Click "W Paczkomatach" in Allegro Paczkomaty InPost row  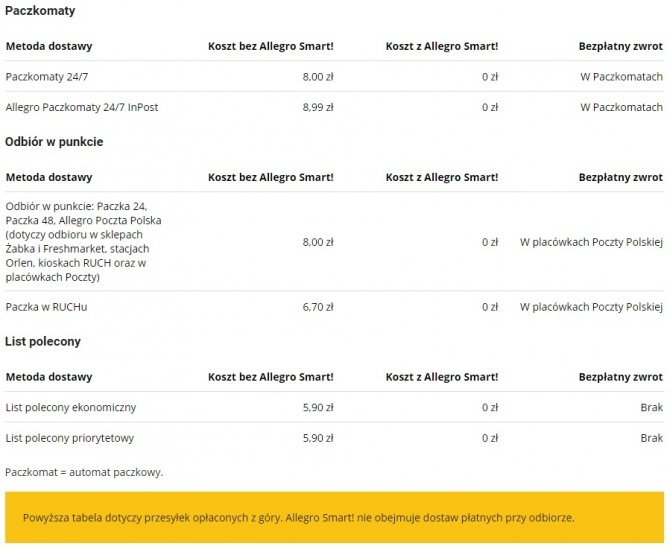(x=621, y=107)
